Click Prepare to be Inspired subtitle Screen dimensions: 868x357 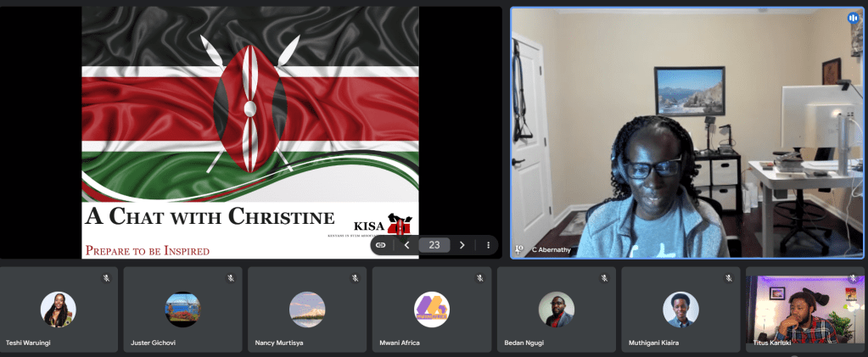[148, 251]
